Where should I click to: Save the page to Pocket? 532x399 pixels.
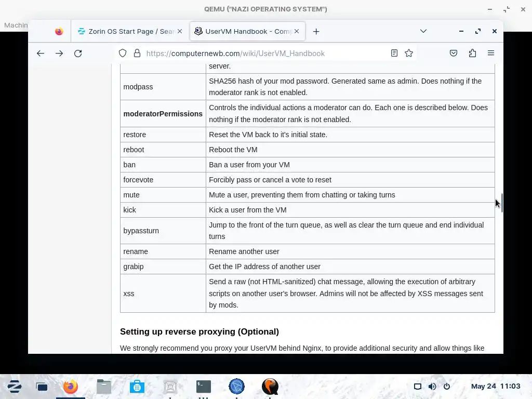[453, 53]
